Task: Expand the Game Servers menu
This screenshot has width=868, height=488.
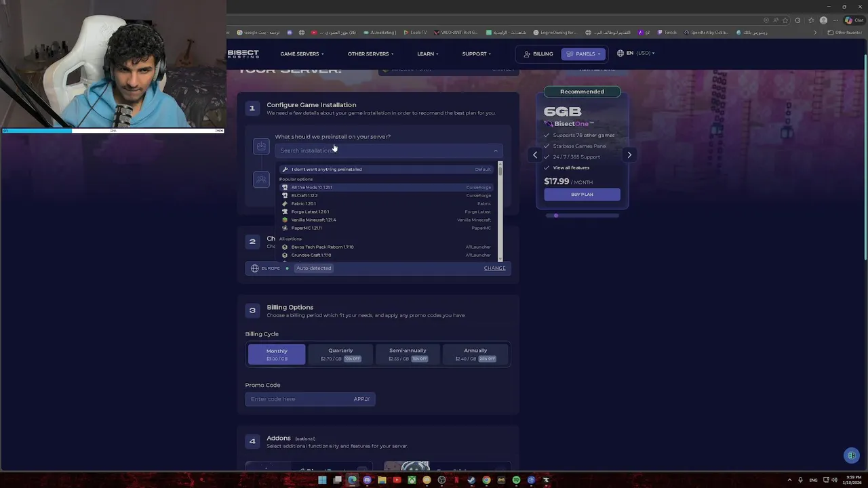Action: pos(302,54)
